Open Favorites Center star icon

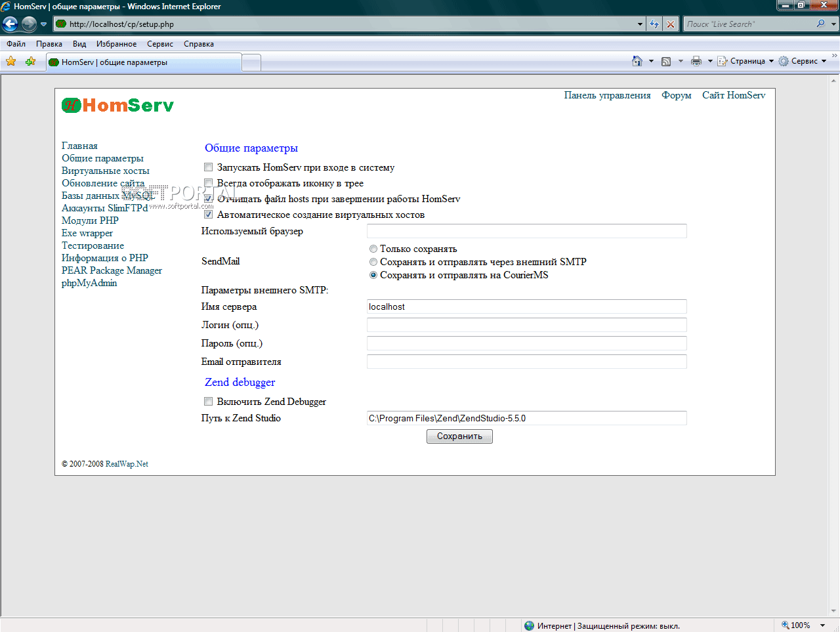[11, 61]
